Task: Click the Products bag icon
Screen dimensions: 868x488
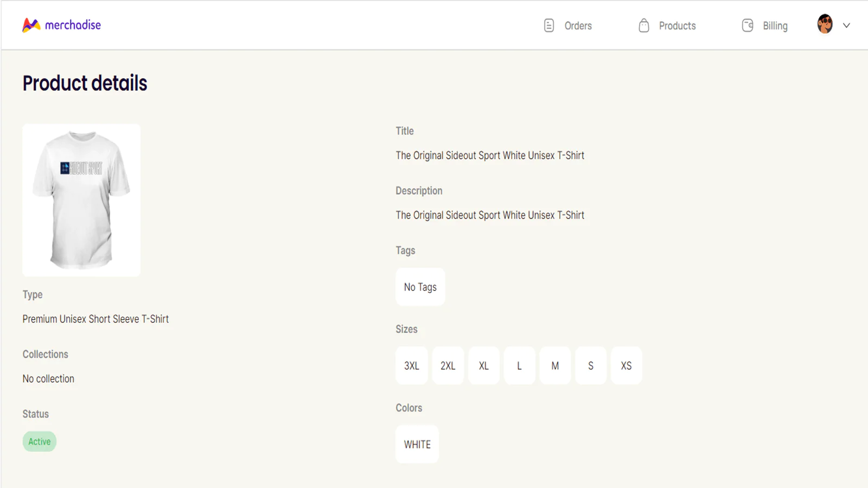Action: (x=643, y=25)
